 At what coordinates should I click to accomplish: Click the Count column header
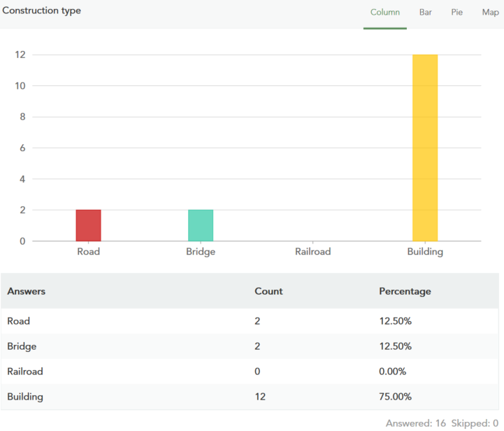click(268, 291)
